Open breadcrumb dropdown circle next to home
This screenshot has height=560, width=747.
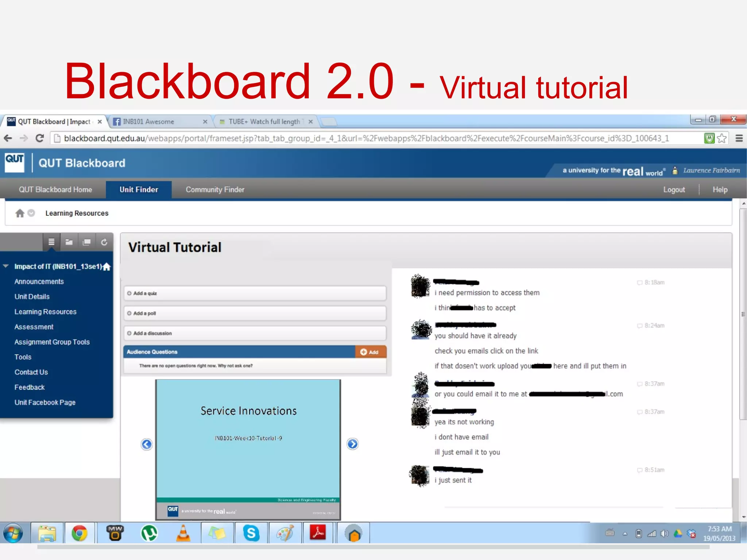[31, 213]
